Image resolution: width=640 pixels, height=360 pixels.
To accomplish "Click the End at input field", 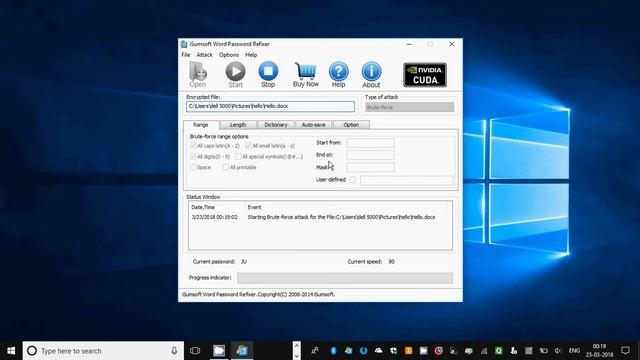I will 371,155.
